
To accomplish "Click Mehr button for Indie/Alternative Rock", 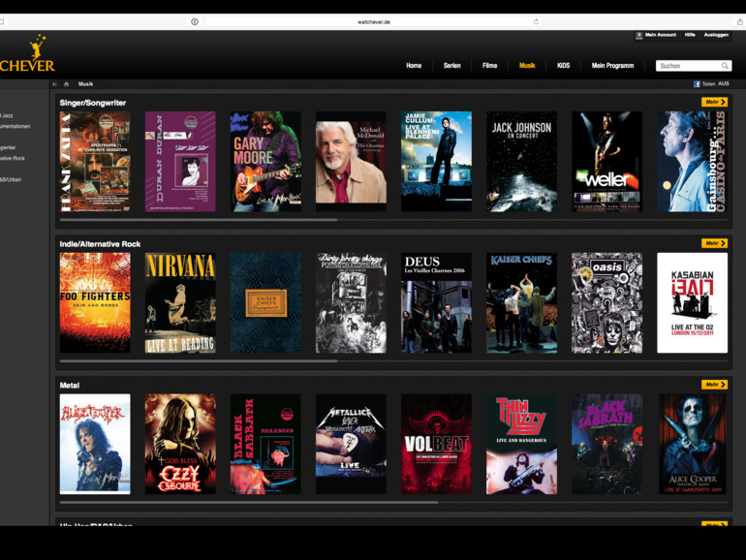I will pyautogui.click(x=714, y=243).
